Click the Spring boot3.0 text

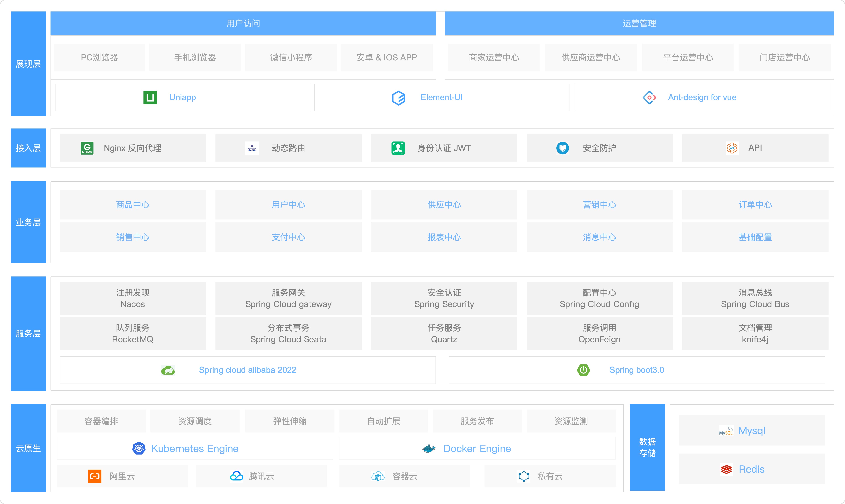tap(637, 370)
